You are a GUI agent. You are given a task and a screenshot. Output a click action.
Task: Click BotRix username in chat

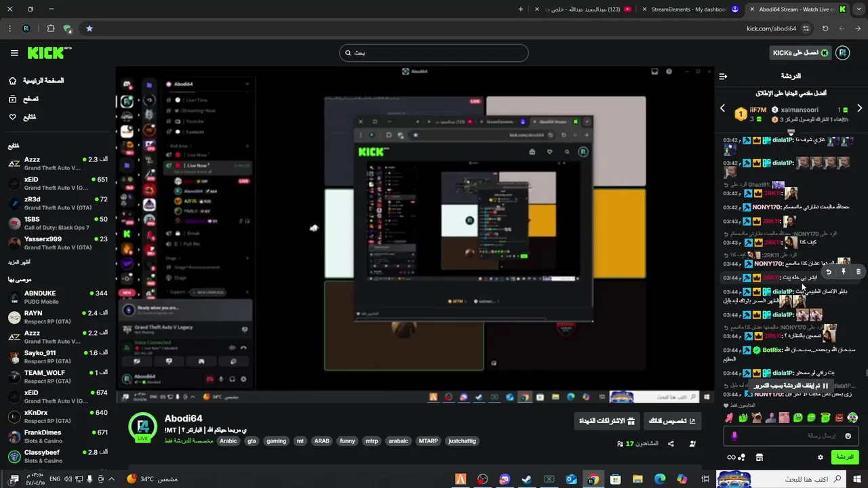(773, 350)
